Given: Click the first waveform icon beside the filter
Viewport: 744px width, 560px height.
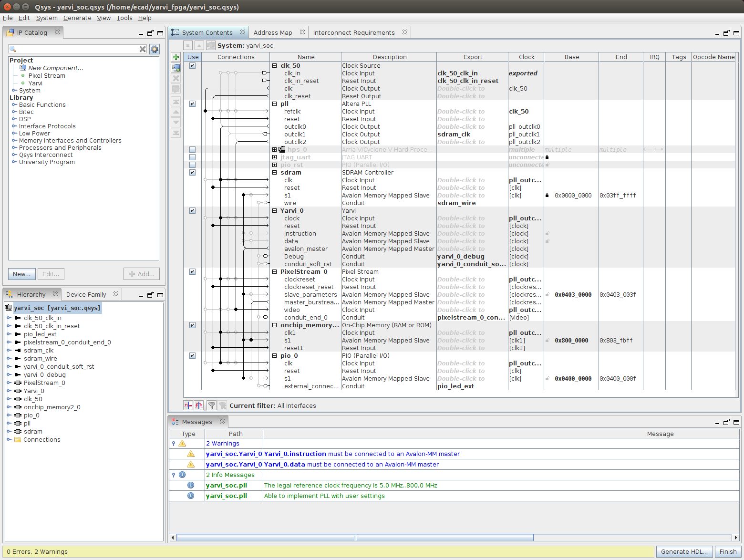Looking at the screenshot, I should 188,405.
